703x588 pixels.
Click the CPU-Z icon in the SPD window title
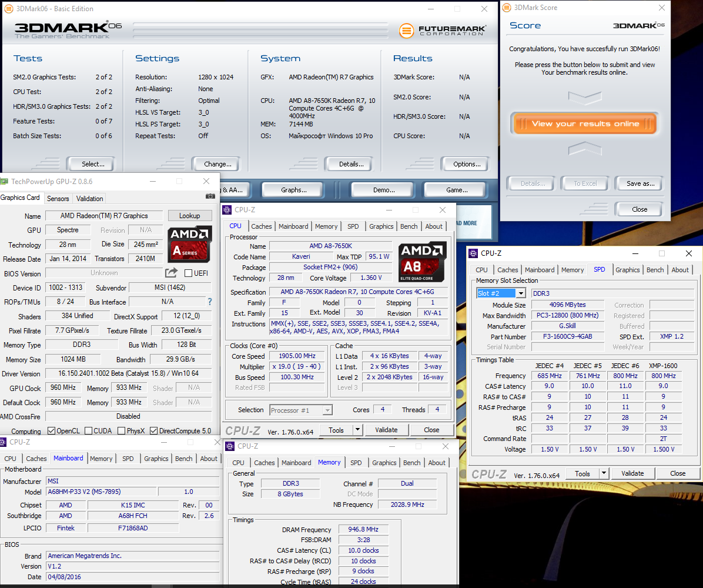473,253
